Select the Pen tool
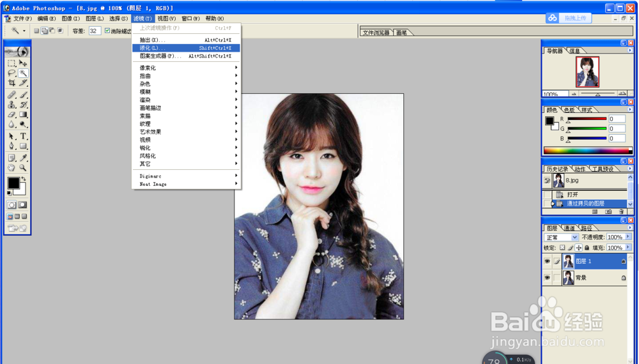This screenshot has height=364, width=639. tap(12, 146)
